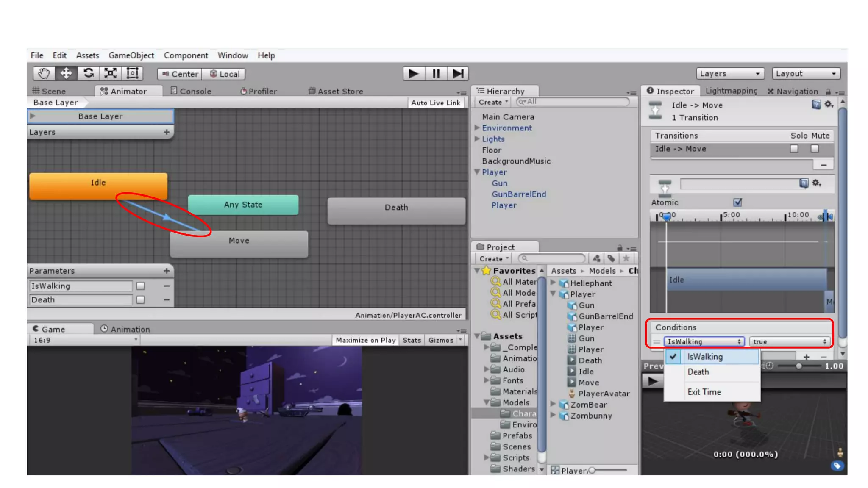Open the 16:9 aspect ratio dropdown
This screenshot has height=488, width=868.
click(85, 340)
